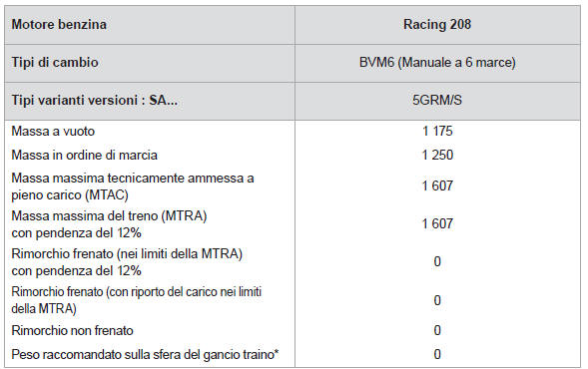Click Tipi varianti versioni : SA... label

(x=95, y=101)
